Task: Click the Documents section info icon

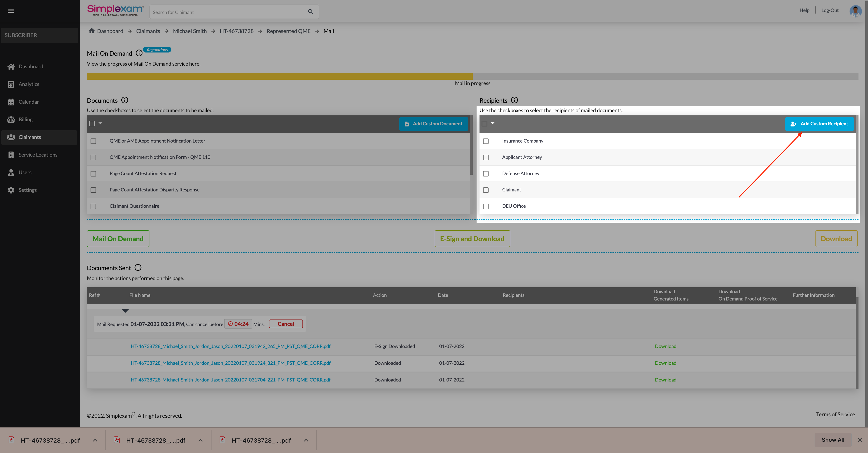Action: (x=124, y=100)
